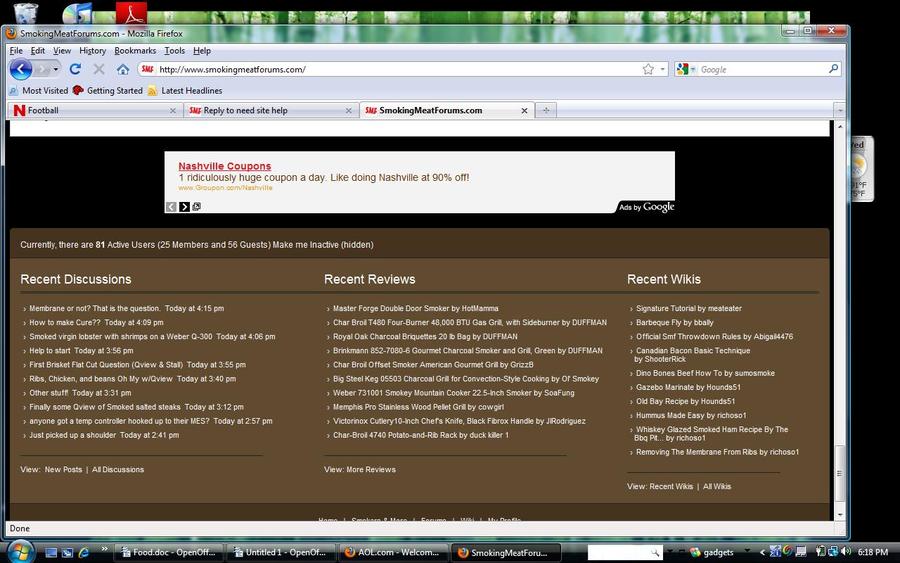Open the View menu
The image size is (900, 563).
[x=62, y=51]
